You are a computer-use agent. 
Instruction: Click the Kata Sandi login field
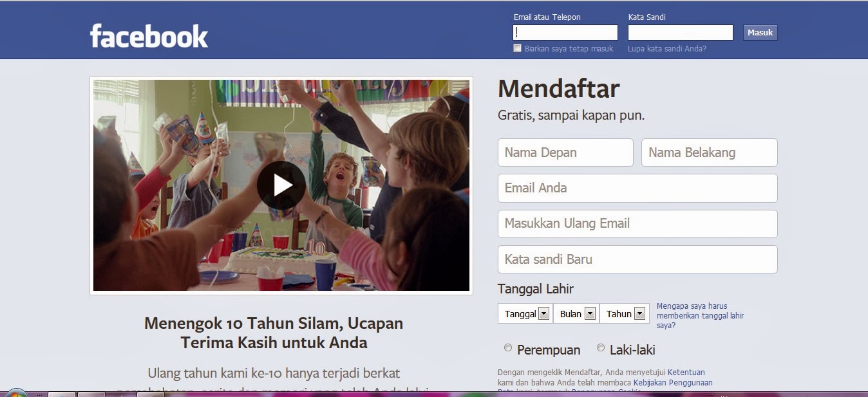pyautogui.click(x=681, y=32)
